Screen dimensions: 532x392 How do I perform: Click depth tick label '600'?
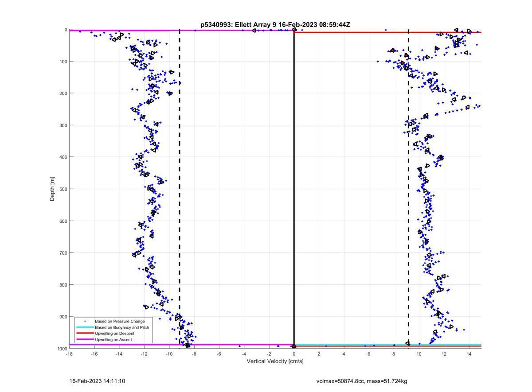63,221
